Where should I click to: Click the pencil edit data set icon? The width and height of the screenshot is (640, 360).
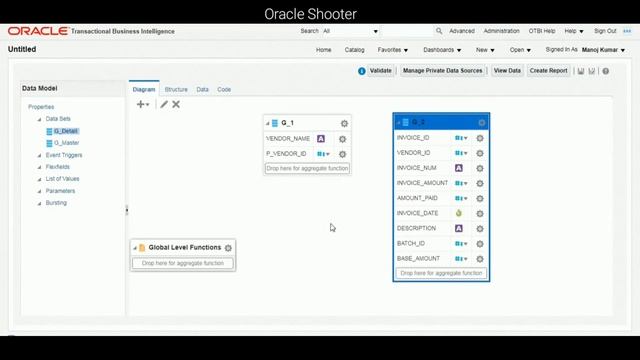click(x=164, y=104)
